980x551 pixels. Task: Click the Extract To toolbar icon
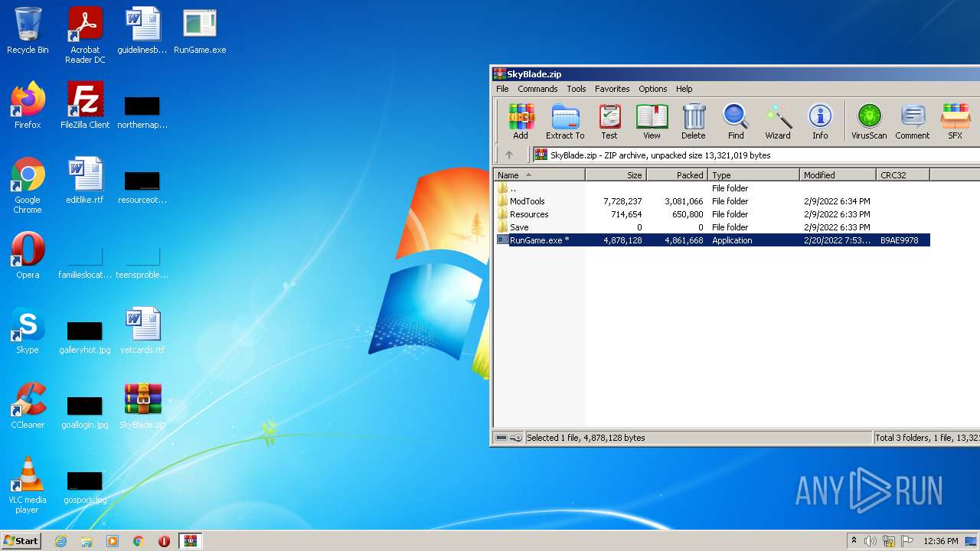click(x=565, y=121)
